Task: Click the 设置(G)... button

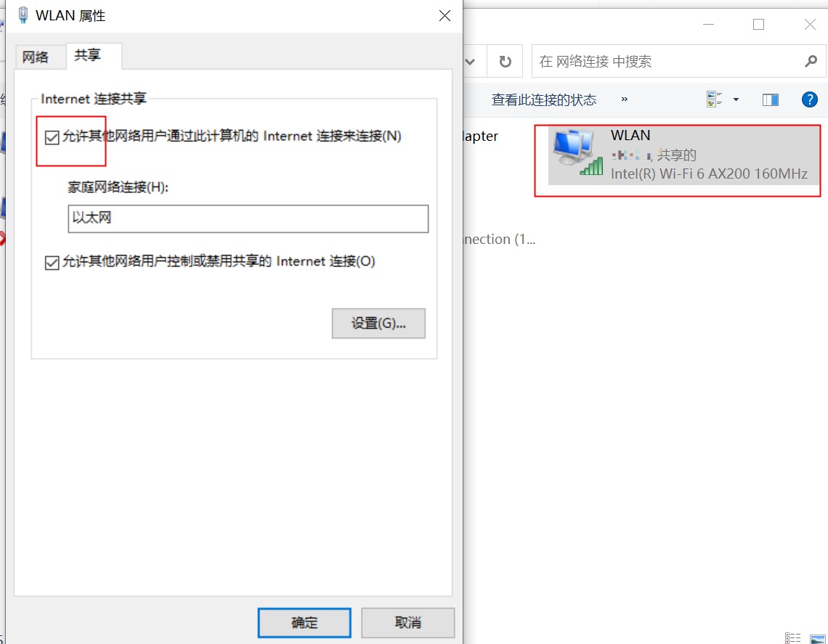Action: tap(378, 323)
